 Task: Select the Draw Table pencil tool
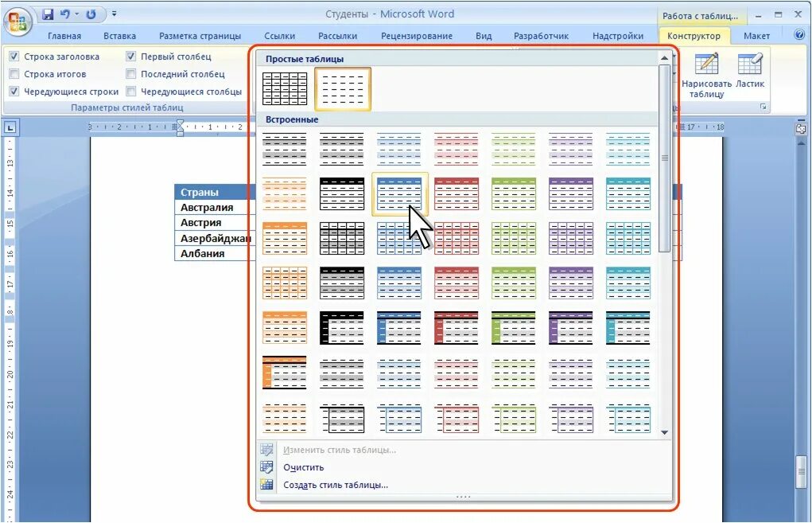point(706,75)
